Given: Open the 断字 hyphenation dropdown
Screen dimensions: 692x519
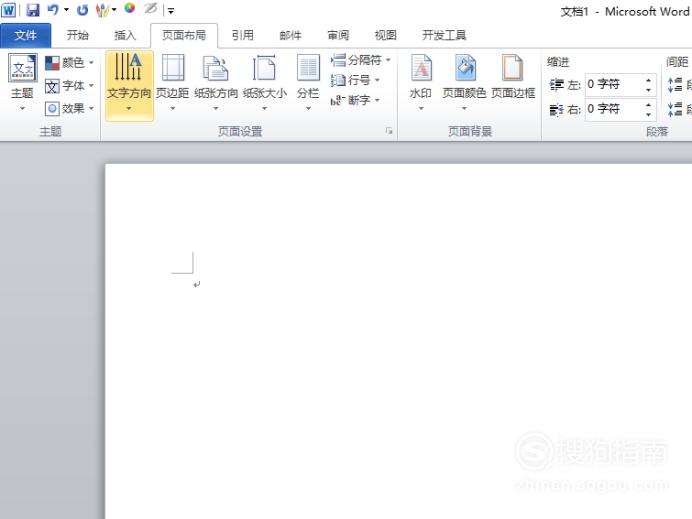Looking at the screenshot, I should (355, 100).
